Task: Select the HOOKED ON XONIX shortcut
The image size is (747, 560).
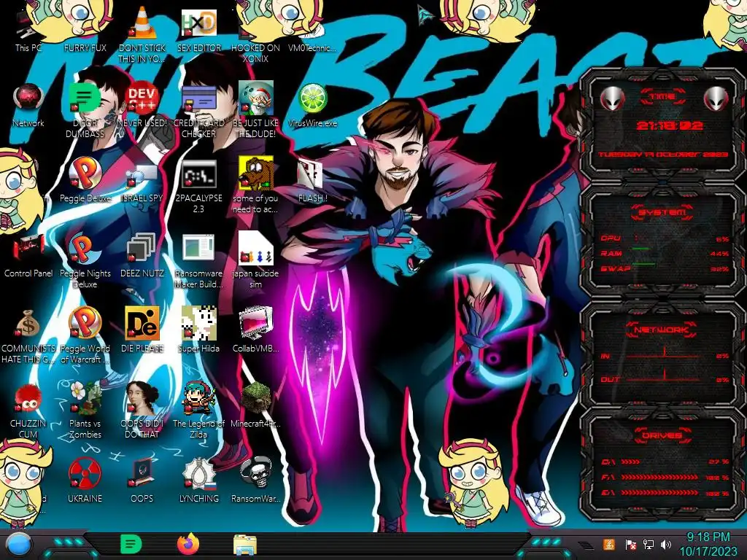Action: [x=255, y=34]
